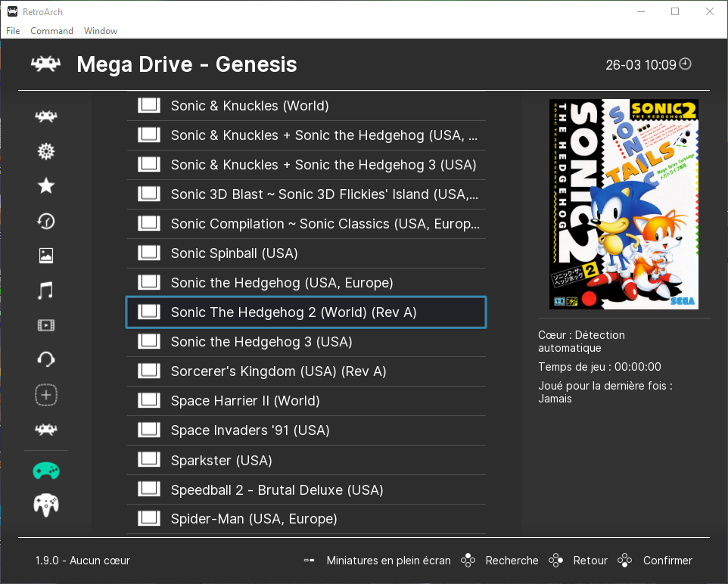
Task: Click the Mega Drive - Genesis title
Action: (187, 64)
